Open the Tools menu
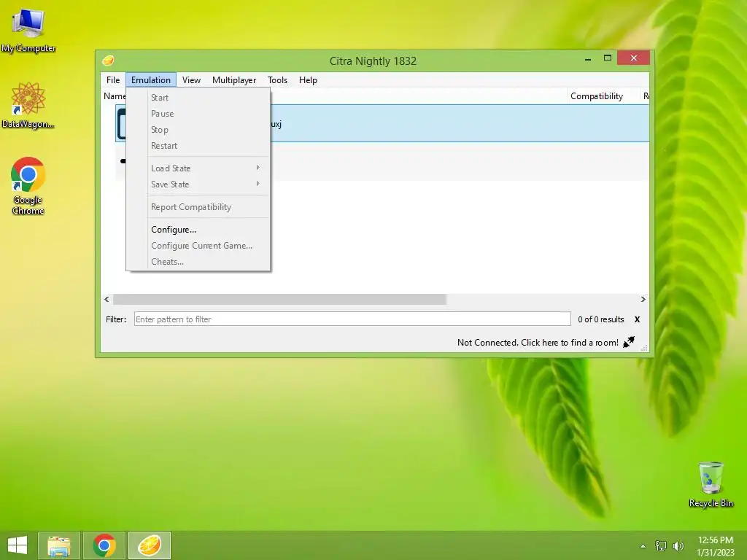 point(277,80)
